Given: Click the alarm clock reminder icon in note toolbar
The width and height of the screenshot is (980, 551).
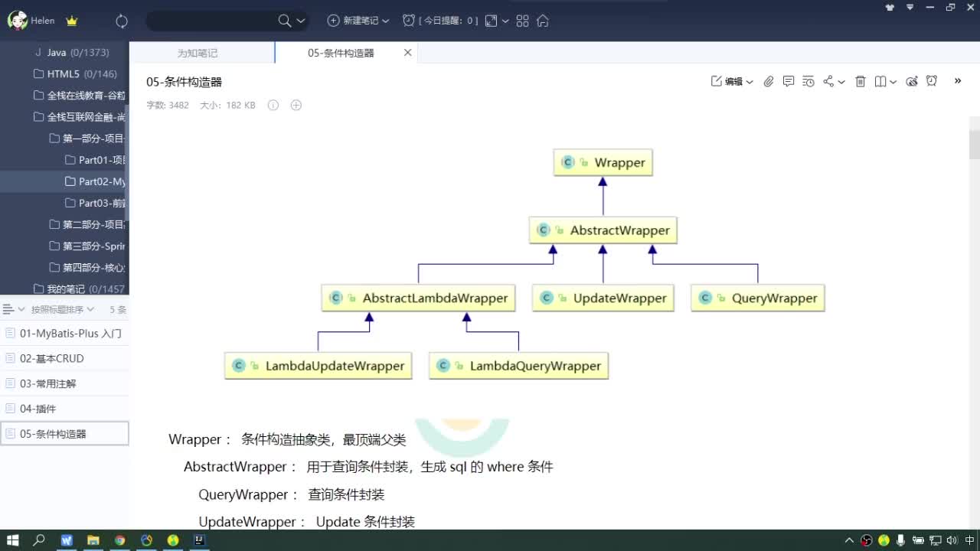Looking at the screenshot, I should click(x=932, y=81).
